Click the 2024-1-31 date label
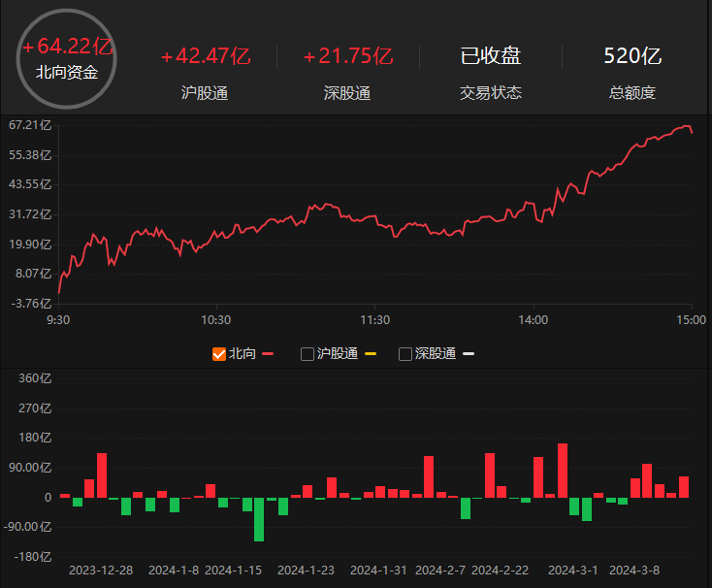712x588 pixels. (x=378, y=571)
